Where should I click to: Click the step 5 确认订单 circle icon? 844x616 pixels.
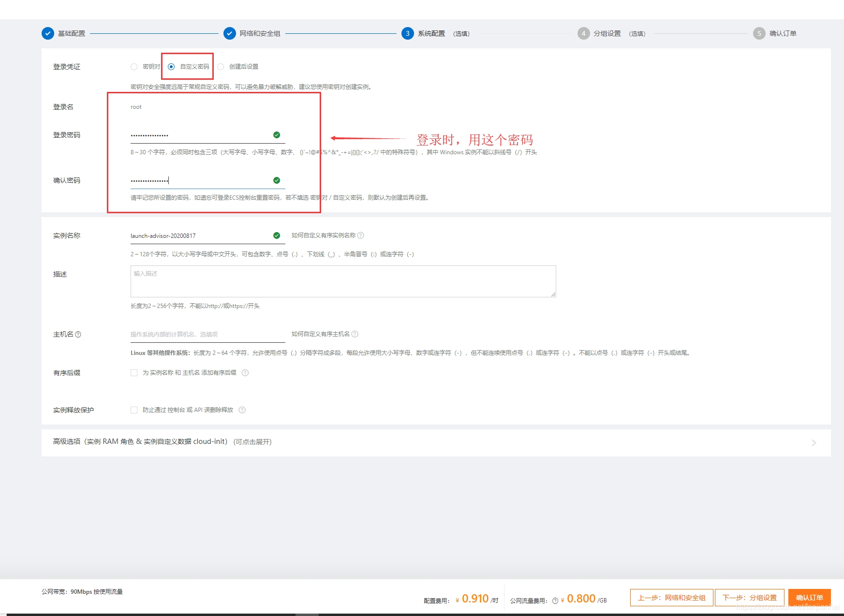(759, 33)
